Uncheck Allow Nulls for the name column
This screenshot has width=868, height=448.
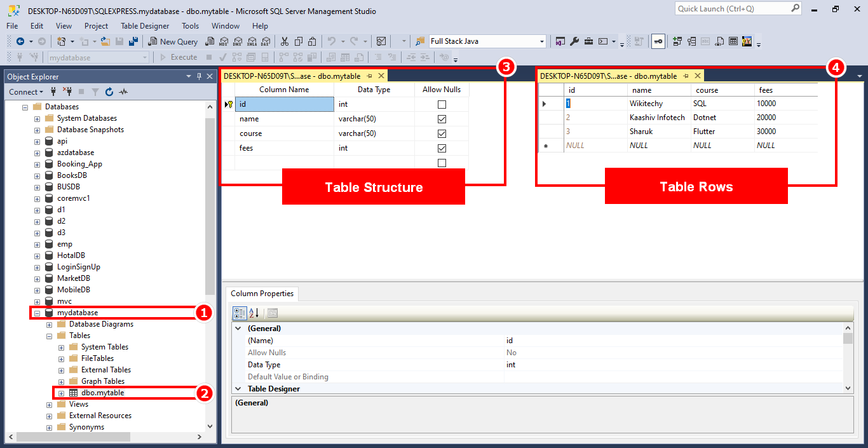tap(441, 118)
